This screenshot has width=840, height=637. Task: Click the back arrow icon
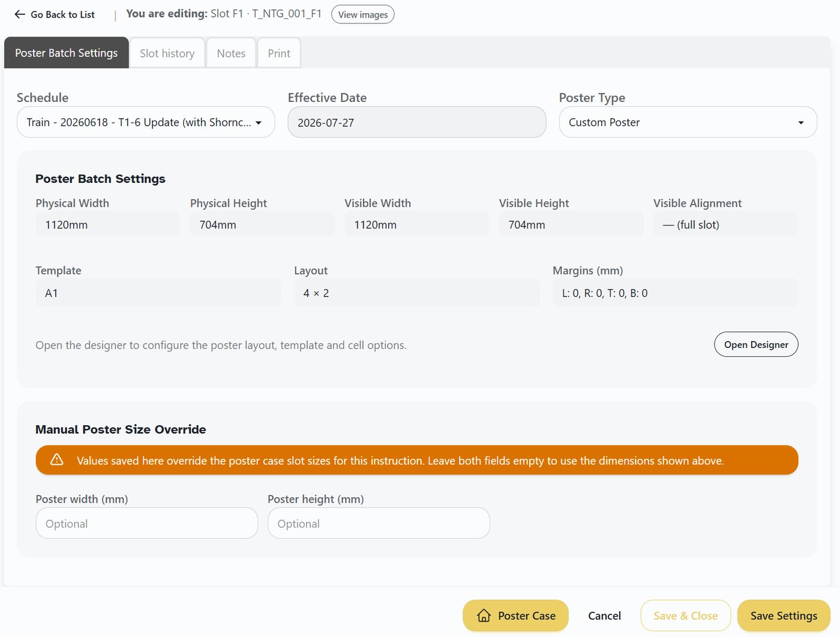pos(20,14)
